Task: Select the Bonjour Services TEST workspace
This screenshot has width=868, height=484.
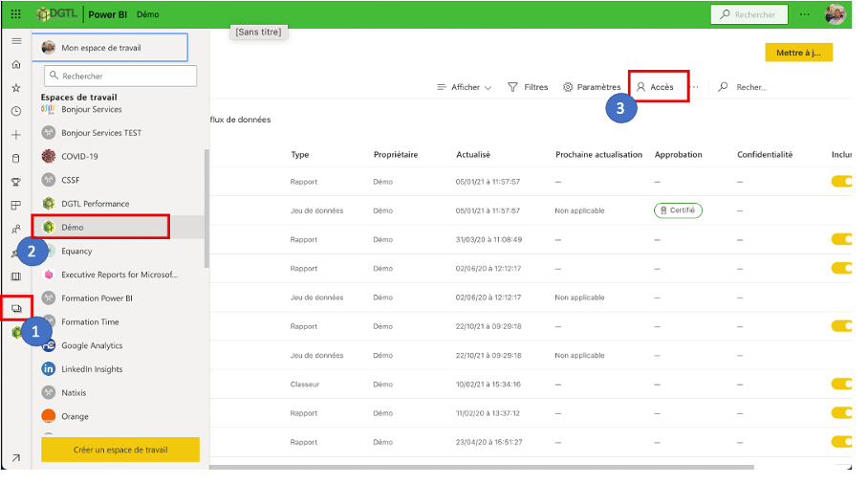Action: [x=119, y=132]
